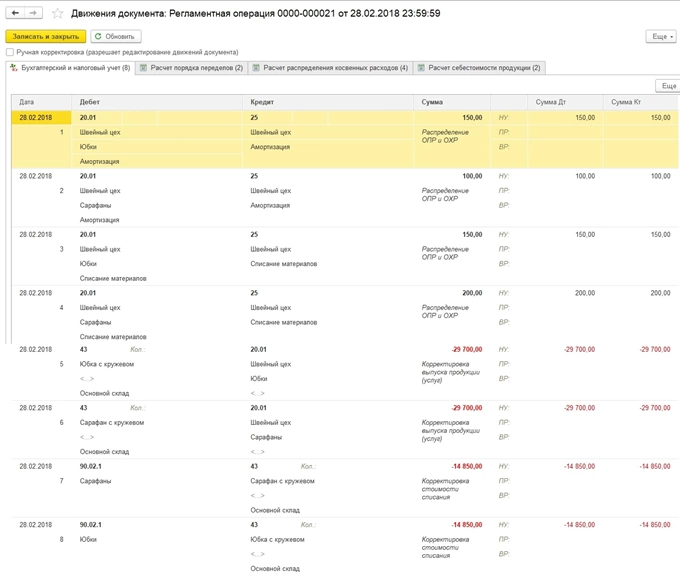
Task: Select debit account 20.01 in row 1
Action: pos(88,118)
